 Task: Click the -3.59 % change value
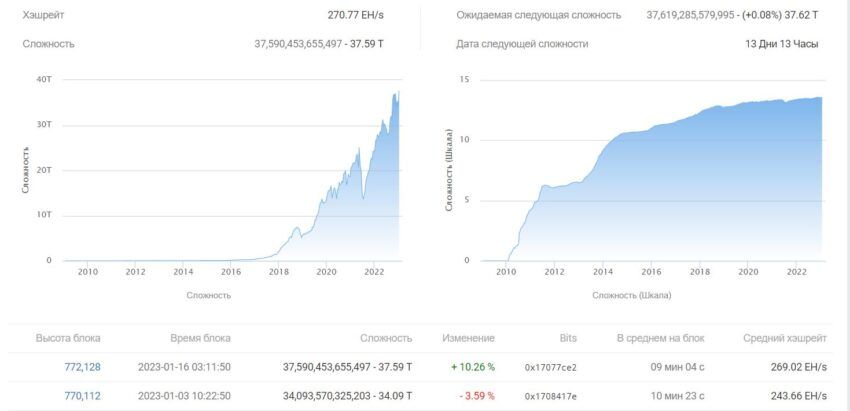[476, 396]
